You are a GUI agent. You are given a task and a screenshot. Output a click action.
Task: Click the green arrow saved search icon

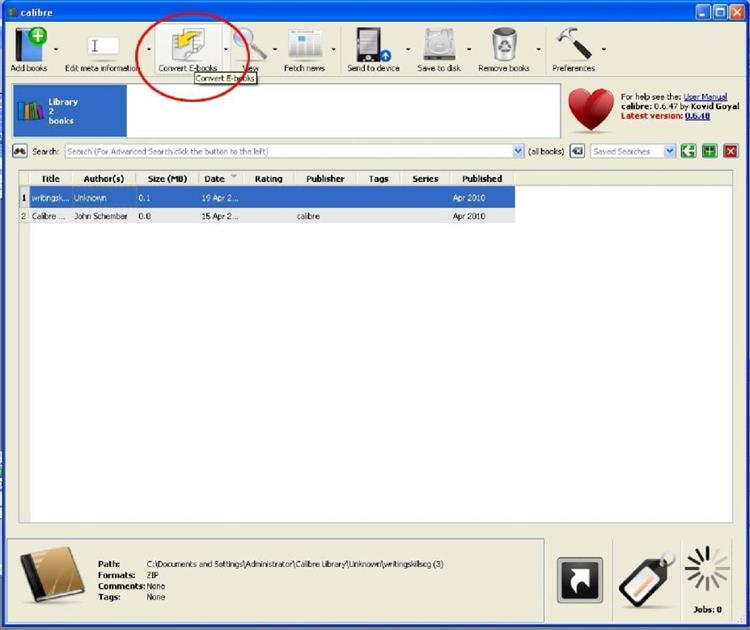click(688, 151)
